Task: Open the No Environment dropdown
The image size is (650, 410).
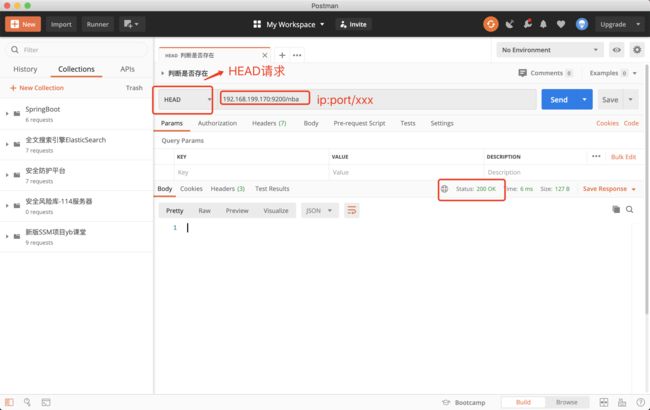Action: click(x=549, y=50)
